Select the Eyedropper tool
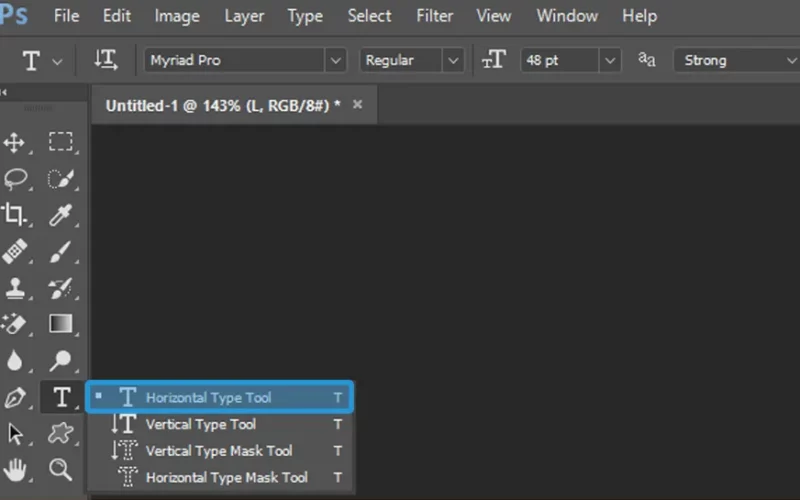The width and height of the screenshot is (800, 500). click(61, 215)
